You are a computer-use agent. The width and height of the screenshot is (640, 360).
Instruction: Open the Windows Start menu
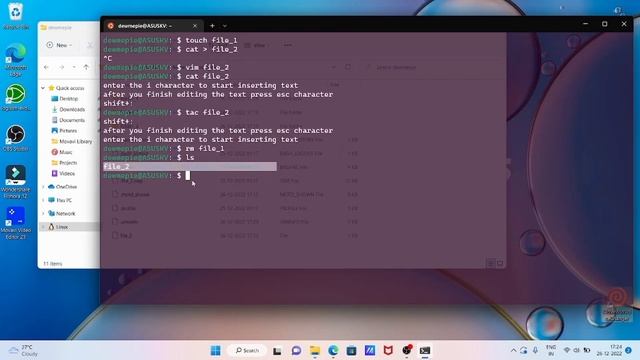pos(216,350)
